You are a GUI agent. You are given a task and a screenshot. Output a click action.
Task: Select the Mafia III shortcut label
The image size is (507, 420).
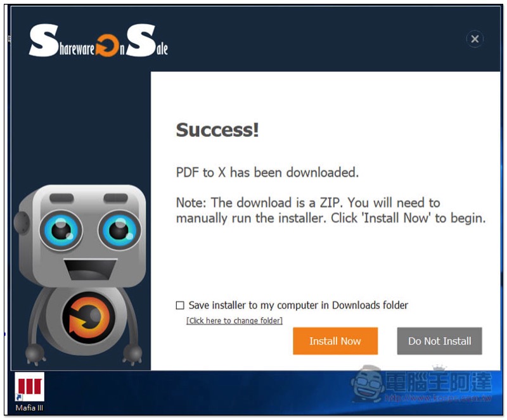pyautogui.click(x=29, y=408)
